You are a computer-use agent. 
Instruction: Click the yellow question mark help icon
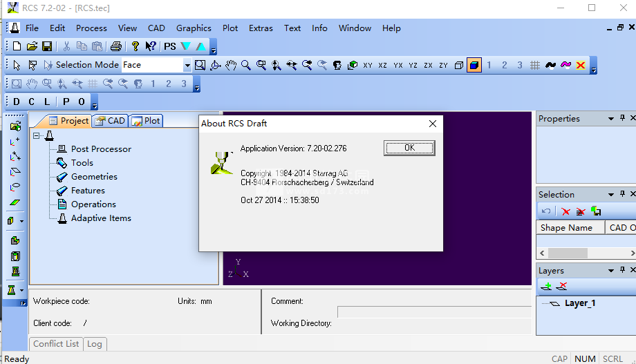(x=135, y=46)
